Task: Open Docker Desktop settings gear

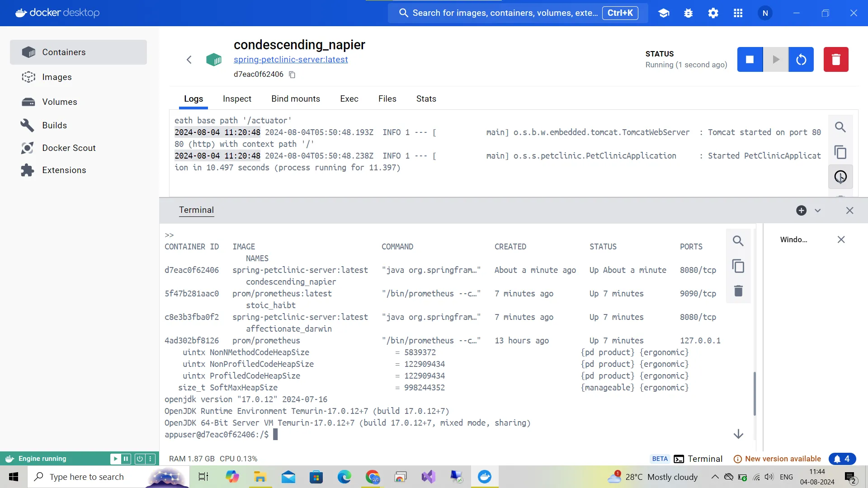Action: (x=713, y=13)
